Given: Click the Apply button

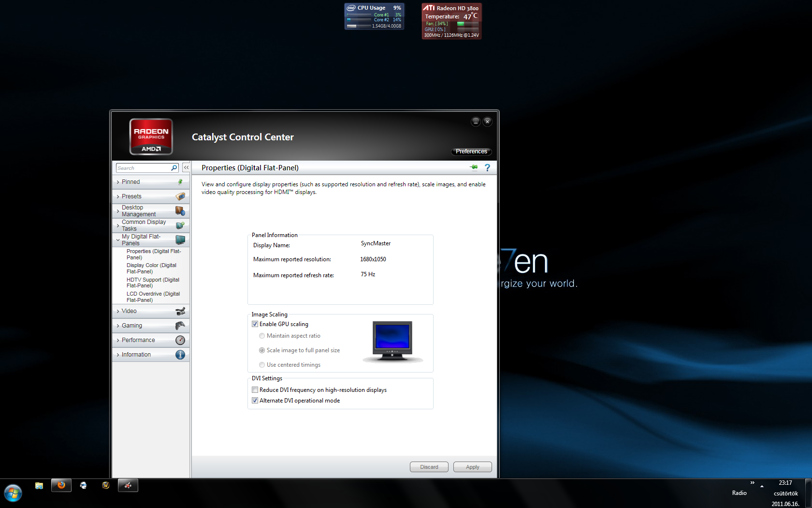Looking at the screenshot, I should 473,467.
